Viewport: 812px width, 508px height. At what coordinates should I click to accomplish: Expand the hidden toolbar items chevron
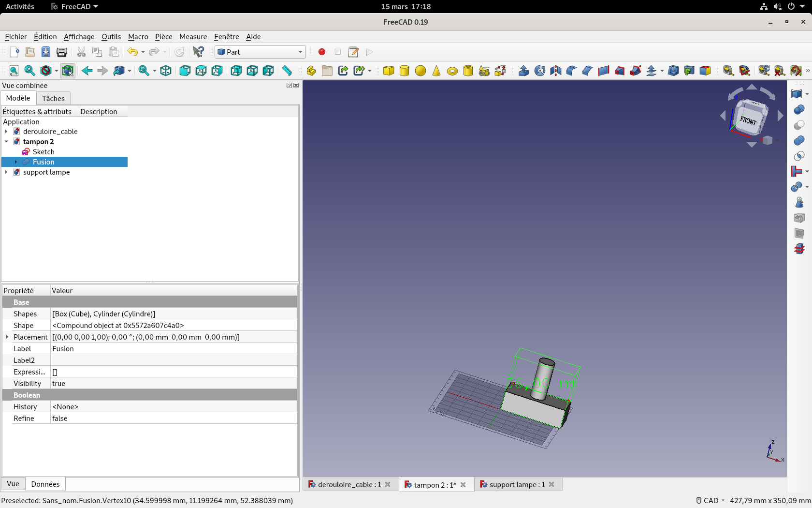(808, 71)
